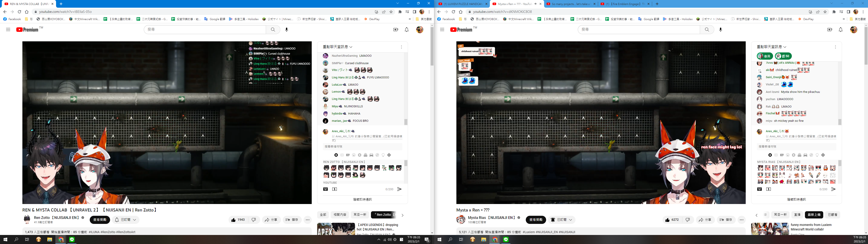Image resolution: width=868 pixels, height=244 pixels.
Task: Share the Ren Zotto video
Action: (271, 220)
